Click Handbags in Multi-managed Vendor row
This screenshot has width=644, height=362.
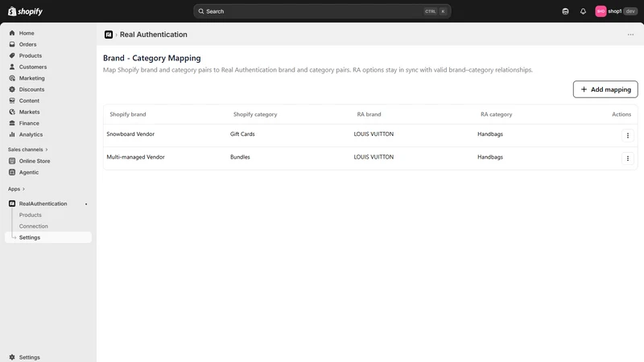pos(490,157)
